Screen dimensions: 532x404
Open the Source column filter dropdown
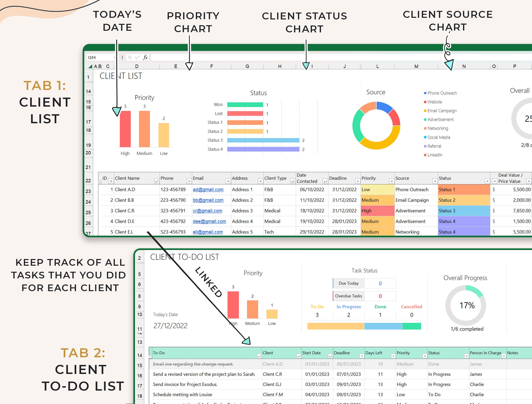click(x=435, y=181)
